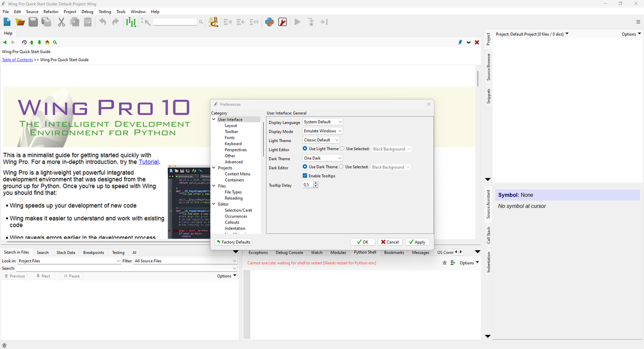Click the Factory Defaults button

[x=233, y=242]
